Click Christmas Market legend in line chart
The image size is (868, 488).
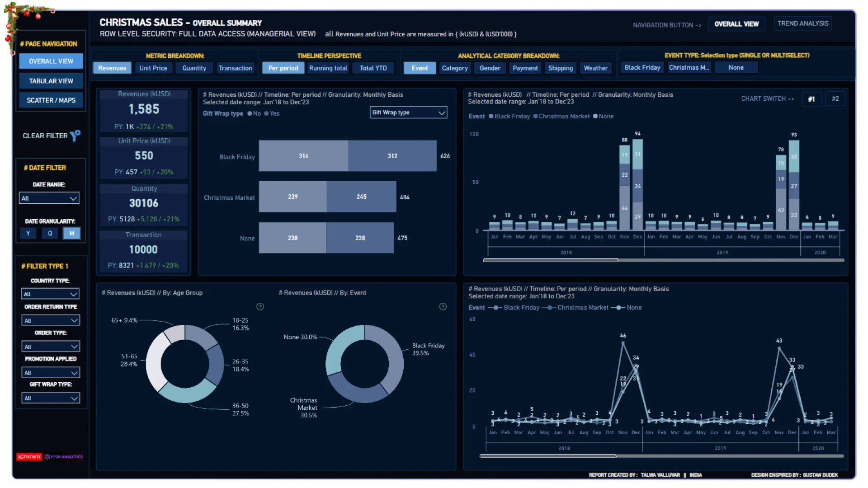575,308
